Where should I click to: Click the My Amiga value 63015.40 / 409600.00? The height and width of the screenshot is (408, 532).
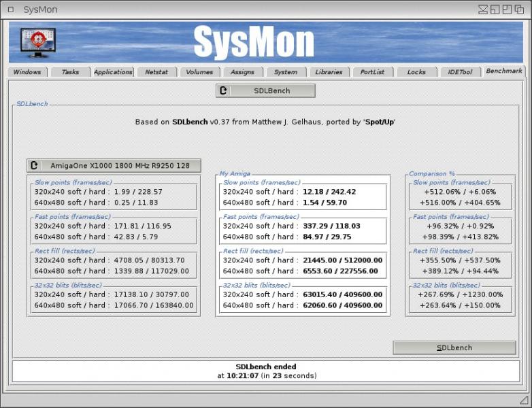(343, 294)
